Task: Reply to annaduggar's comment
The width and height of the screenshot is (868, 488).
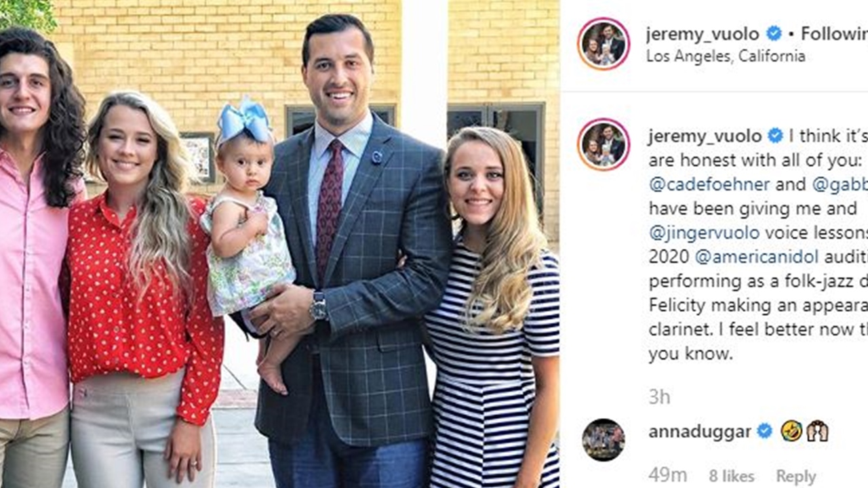Action: click(796, 476)
